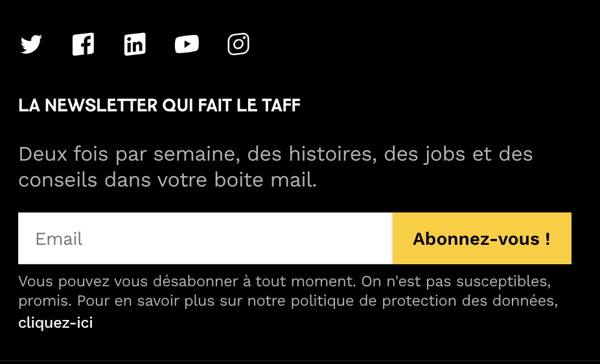Click the 'Deux fois par semaine' description text
This screenshot has height=364, width=600.
tap(275, 166)
